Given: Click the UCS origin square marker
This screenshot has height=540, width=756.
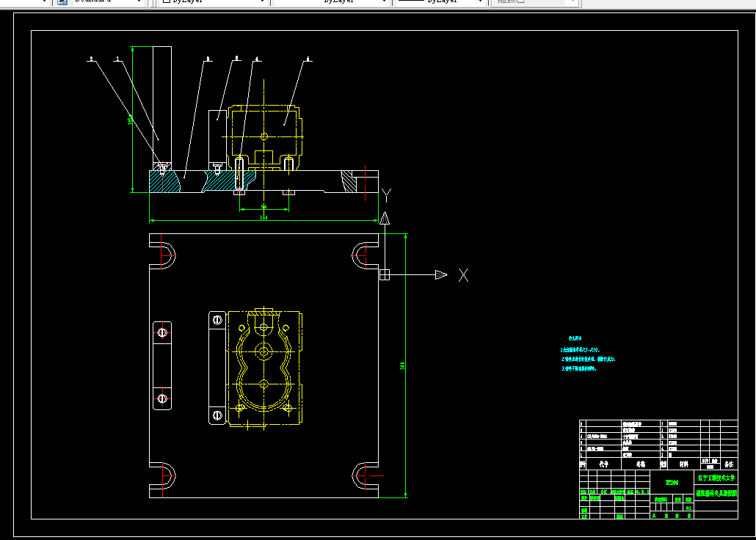Looking at the screenshot, I should point(385,275).
